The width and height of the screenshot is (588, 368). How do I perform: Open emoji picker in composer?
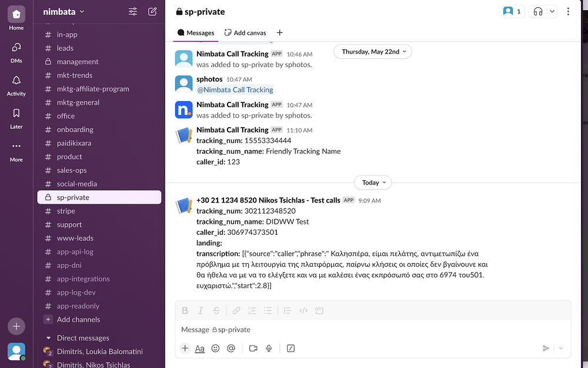click(215, 349)
